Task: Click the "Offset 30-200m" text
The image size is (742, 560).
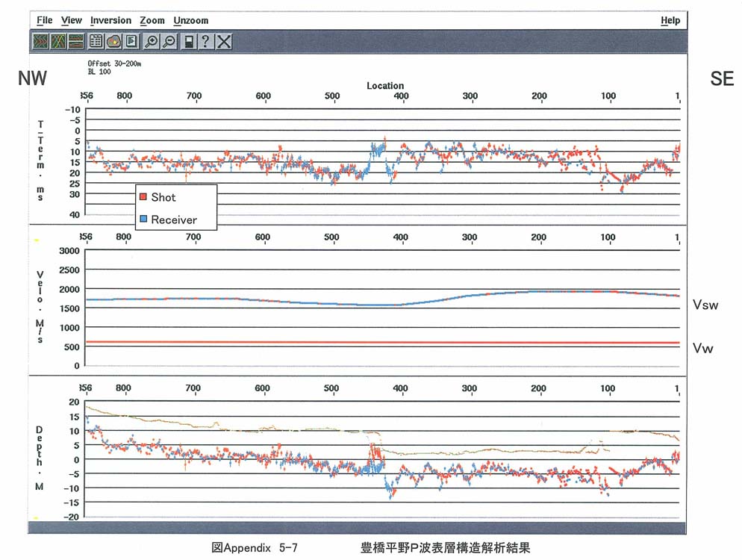Action: point(114,63)
